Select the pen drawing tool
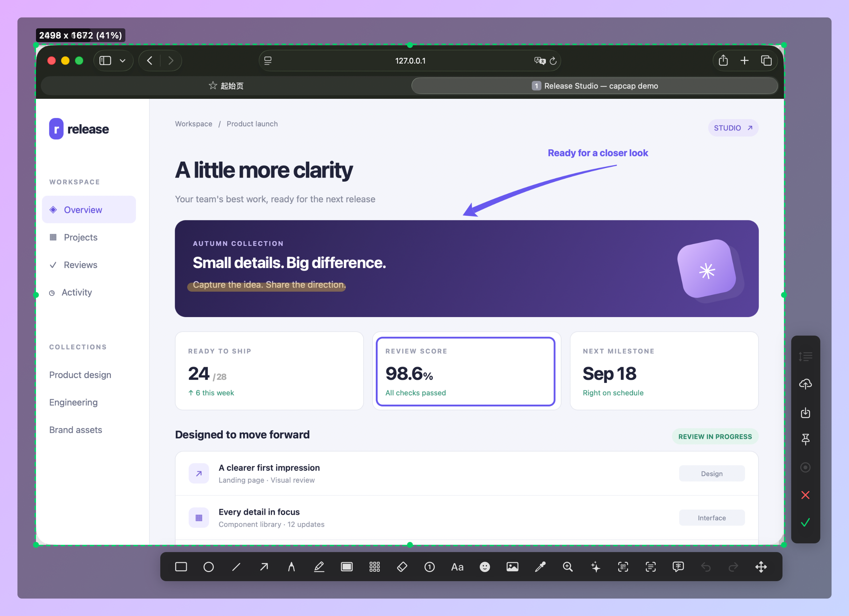Screen dimensions: 849x616 coord(291,567)
